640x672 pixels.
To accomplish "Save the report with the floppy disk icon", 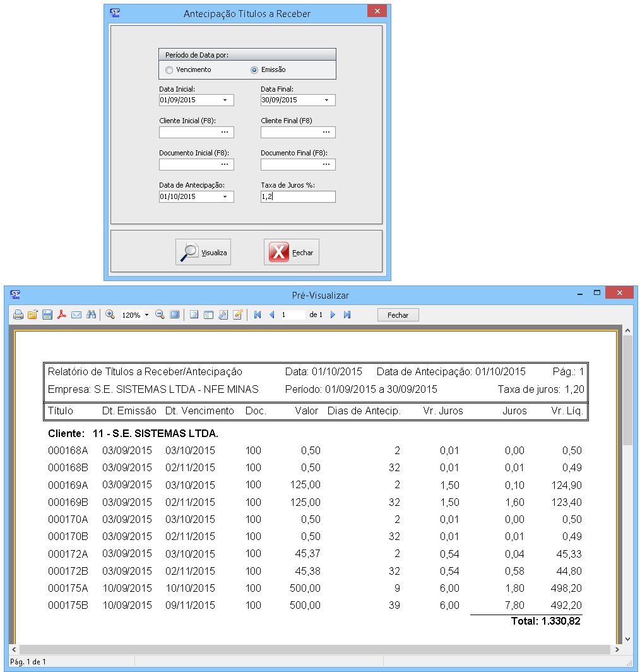I will [47, 315].
